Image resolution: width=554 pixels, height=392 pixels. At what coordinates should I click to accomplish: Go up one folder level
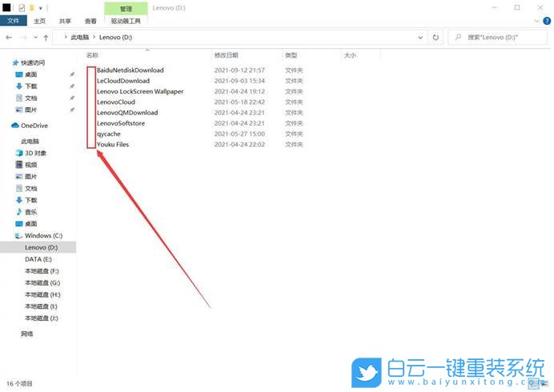click(46, 38)
